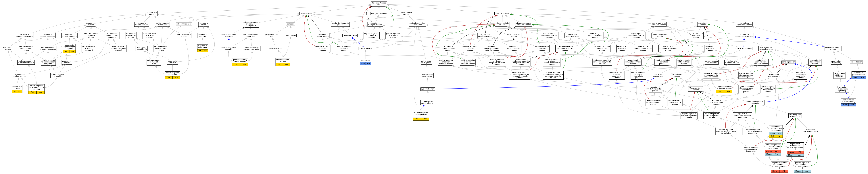Click the 'animal organ development' node

point(426,62)
